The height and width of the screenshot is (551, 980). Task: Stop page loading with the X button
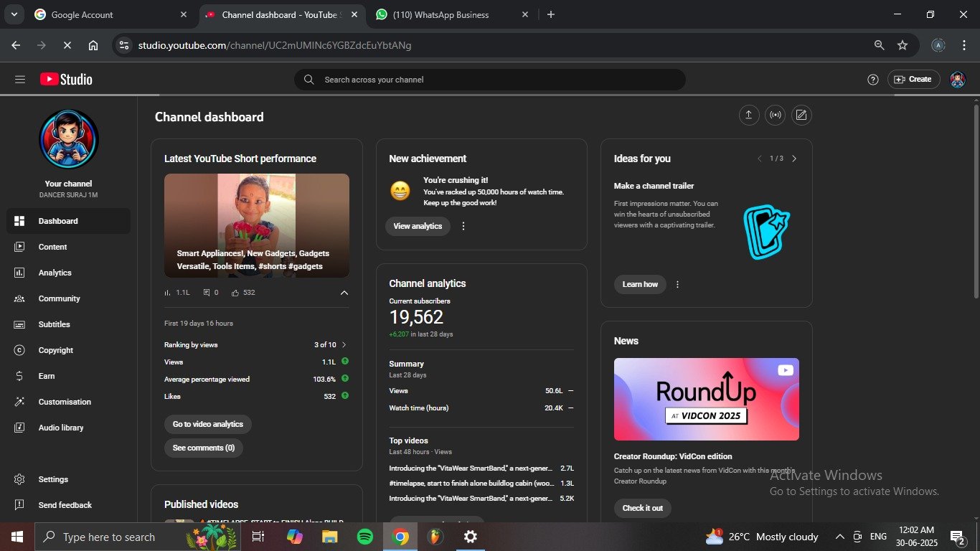[x=67, y=45]
